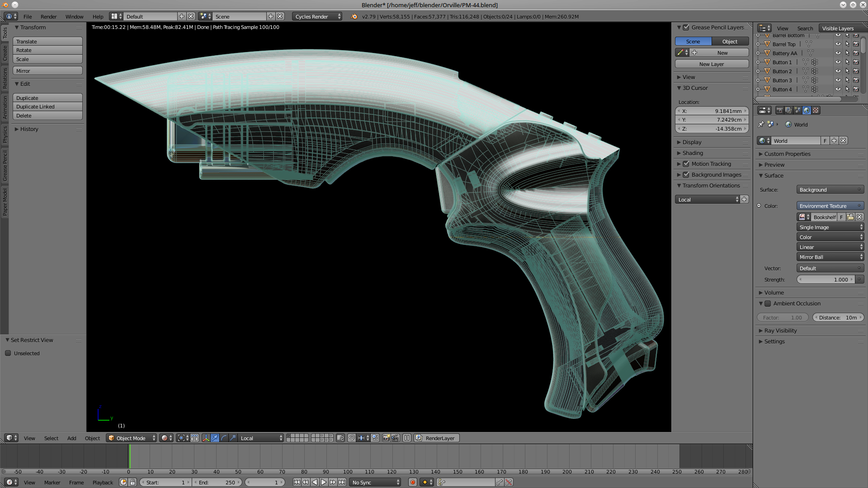Screen dimensions: 868x488
Task: Click the Blender logo in info header
Action: (x=354, y=16)
